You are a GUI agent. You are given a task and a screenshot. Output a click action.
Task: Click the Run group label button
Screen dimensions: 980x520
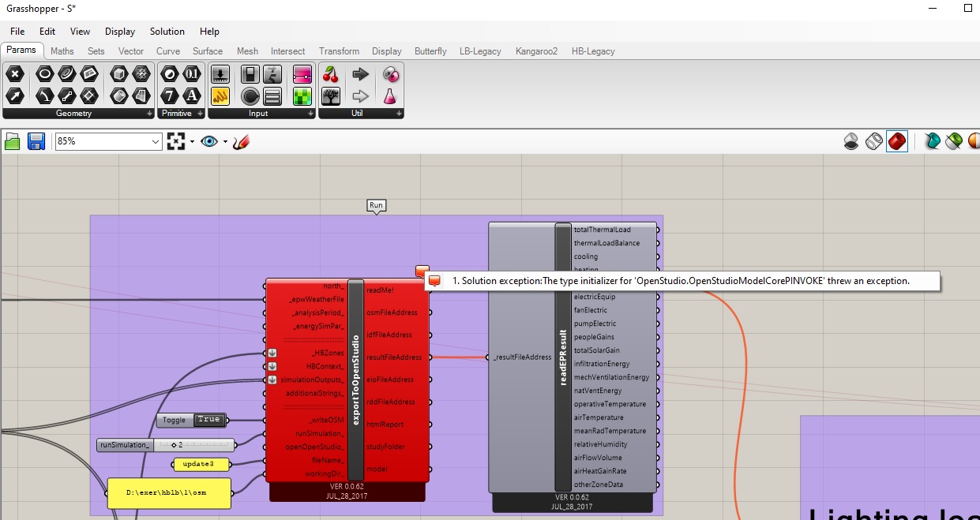(x=377, y=205)
